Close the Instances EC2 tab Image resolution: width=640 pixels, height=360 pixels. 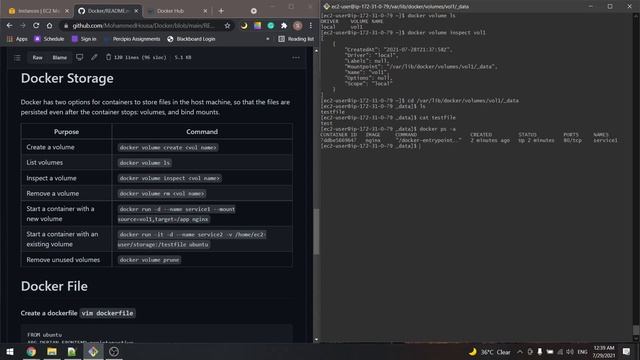point(67,11)
